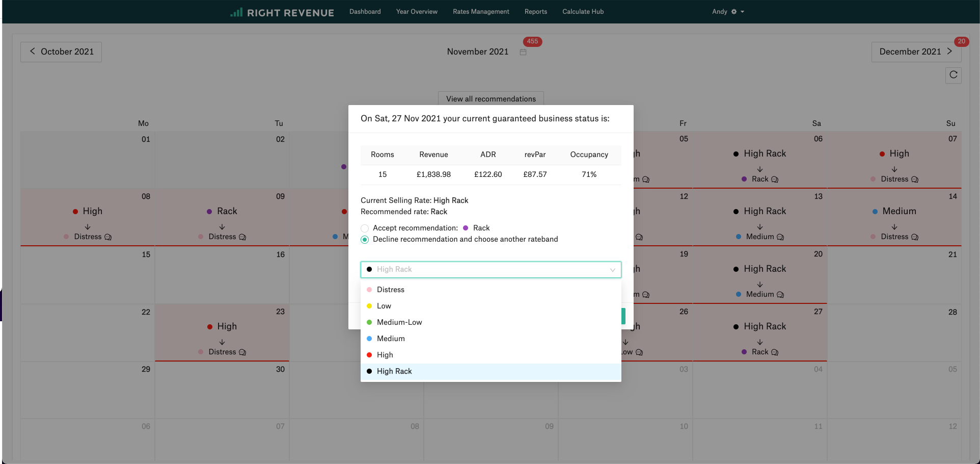Choose Distress from the rateband list

click(x=491, y=290)
